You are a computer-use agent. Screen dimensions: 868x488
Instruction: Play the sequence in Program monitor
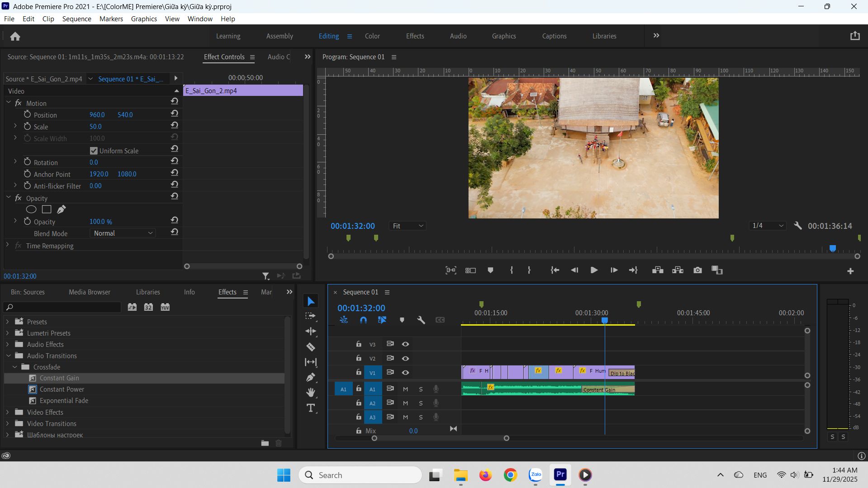click(x=594, y=270)
